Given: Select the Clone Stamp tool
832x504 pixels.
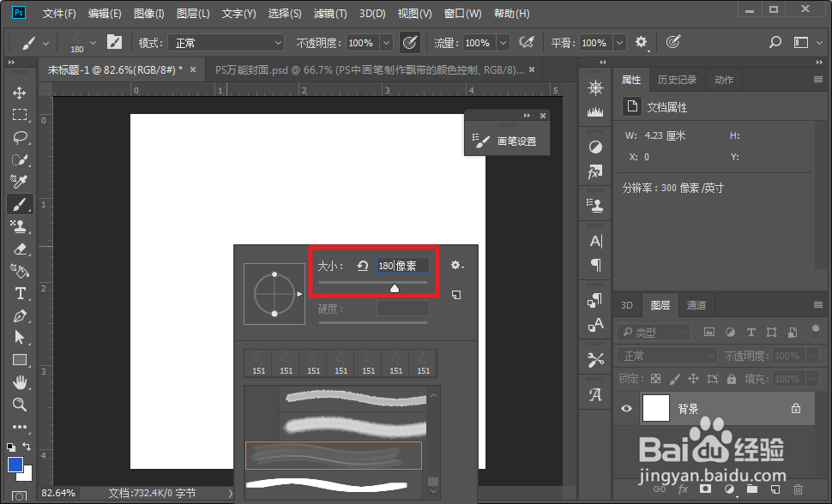Looking at the screenshot, I should (x=20, y=226).
